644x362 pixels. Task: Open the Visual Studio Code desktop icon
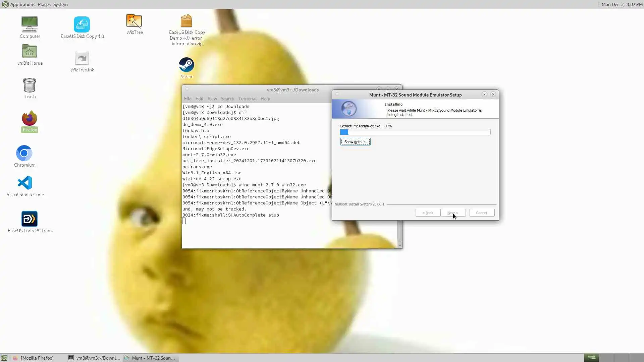coord(25,183)
